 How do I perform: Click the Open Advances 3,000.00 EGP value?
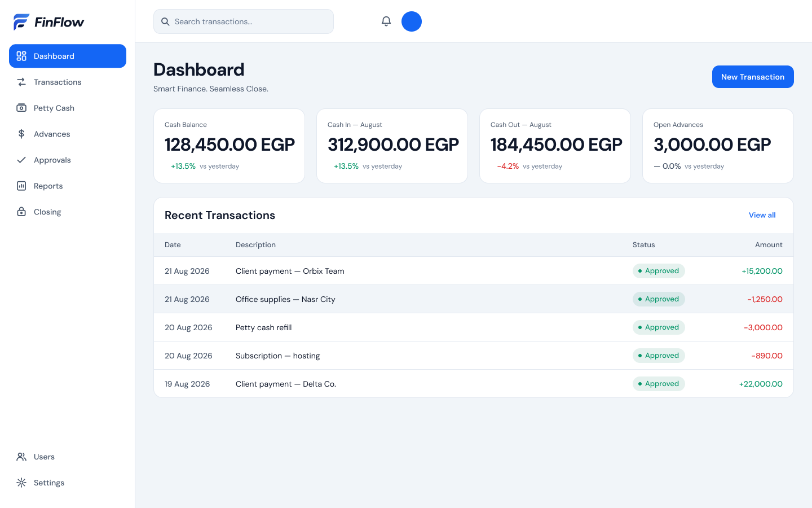tap(712, 144)
